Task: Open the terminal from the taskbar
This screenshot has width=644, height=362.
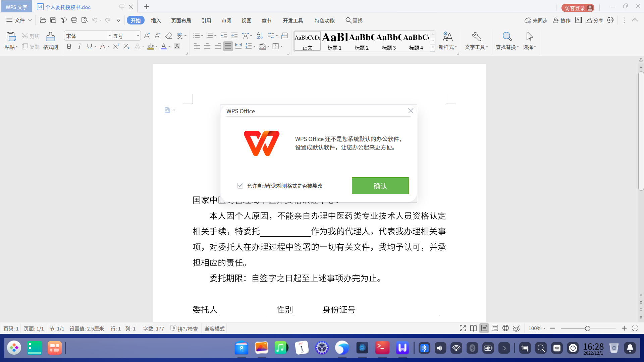Action: point(382,348)
